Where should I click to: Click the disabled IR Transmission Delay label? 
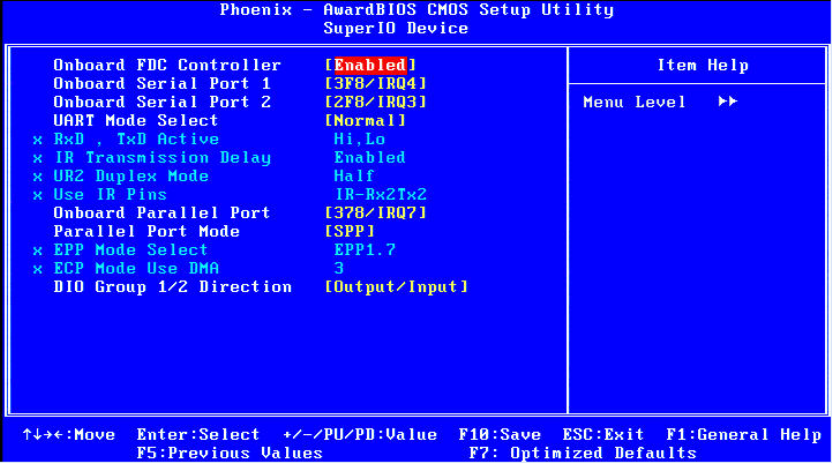[x=163, y=158]
